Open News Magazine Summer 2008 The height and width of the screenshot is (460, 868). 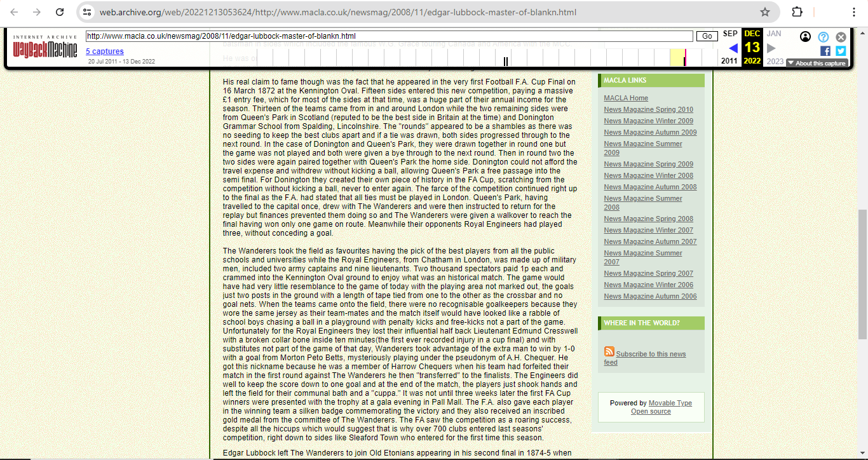coord(643,203)
